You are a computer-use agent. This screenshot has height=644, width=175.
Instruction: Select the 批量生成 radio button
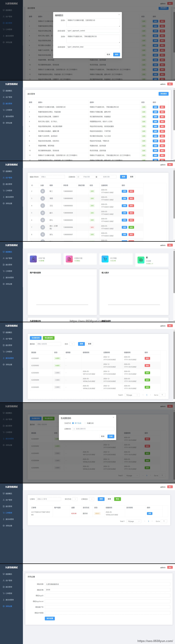(85, 423)
